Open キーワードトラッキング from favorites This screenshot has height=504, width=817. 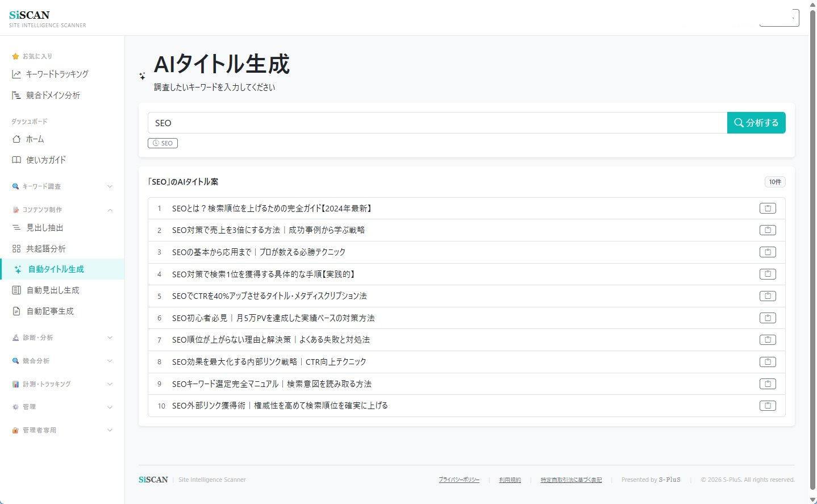coord(62,74)
